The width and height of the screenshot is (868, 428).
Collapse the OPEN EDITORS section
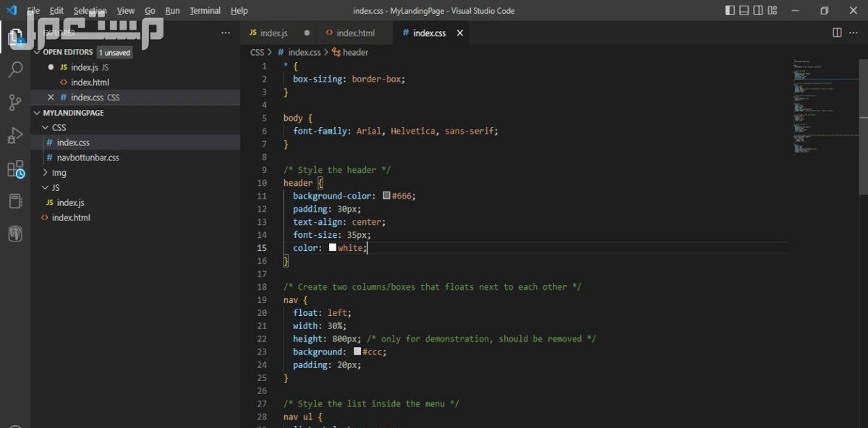pyautogui.click(x=37, y=52)
